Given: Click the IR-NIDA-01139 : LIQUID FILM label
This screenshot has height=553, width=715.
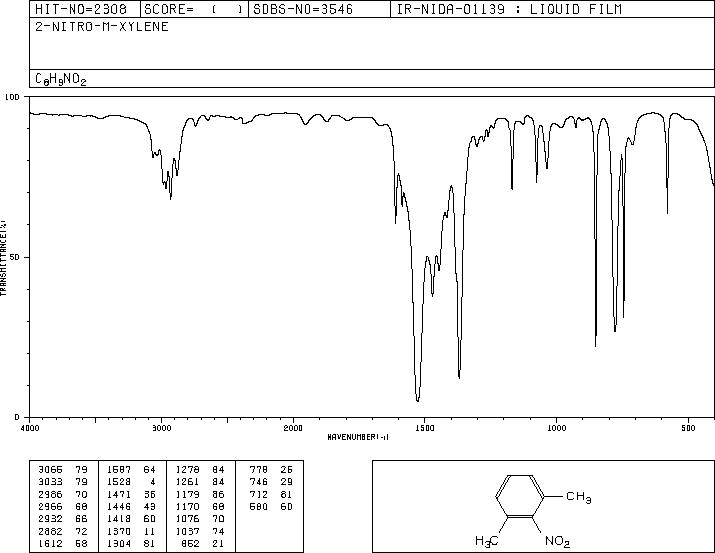Looking at the screenshot, I should point(509,9).
